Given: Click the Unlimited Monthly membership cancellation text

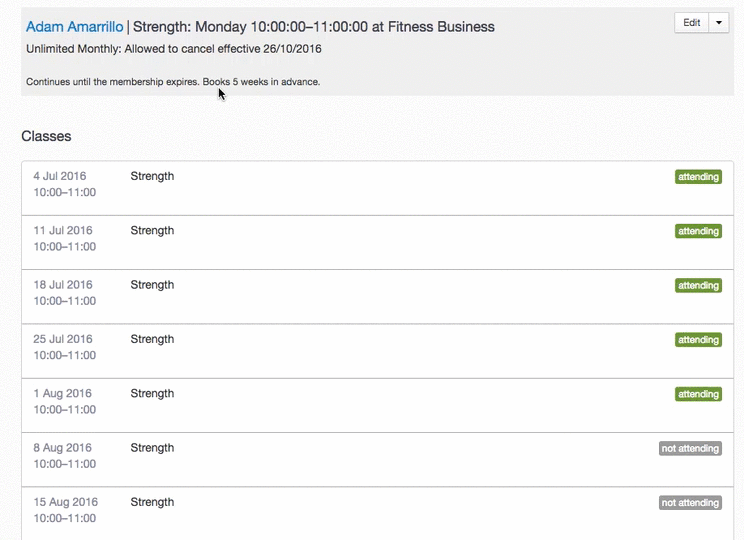Looking at the screenshot, I should pyautogui.click(x=173, y=49).
